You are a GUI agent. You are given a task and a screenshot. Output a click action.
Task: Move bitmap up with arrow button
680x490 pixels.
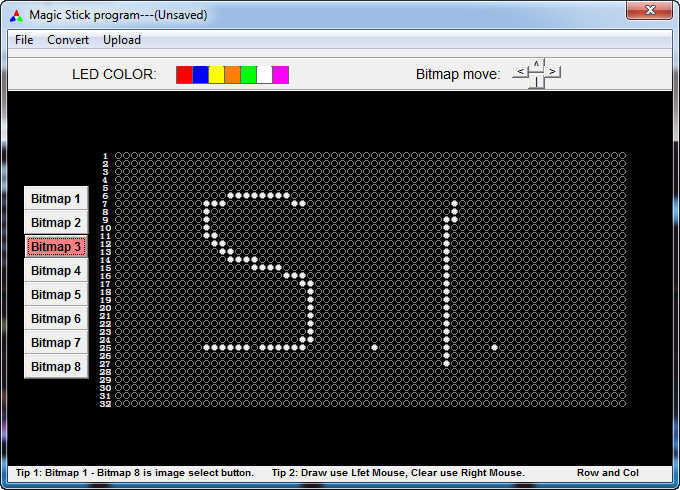536,65
